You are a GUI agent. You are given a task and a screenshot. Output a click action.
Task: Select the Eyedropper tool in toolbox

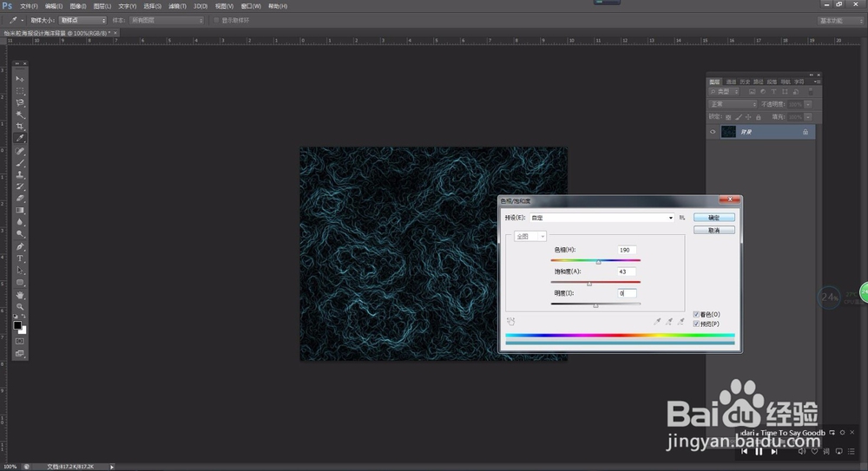pos(20,139)
